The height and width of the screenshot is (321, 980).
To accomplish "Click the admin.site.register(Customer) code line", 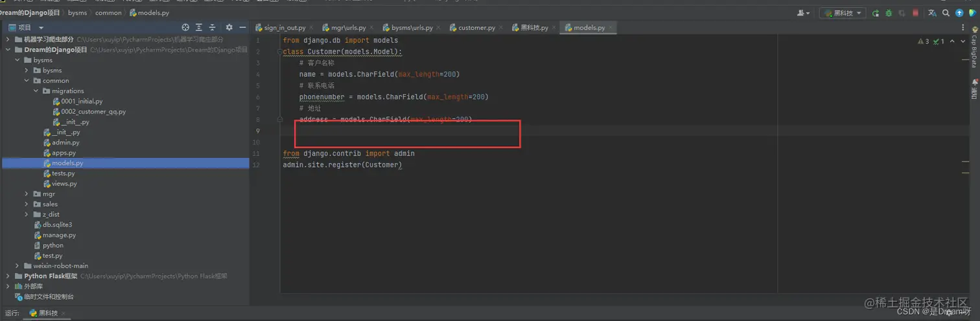I will [342, 165].
